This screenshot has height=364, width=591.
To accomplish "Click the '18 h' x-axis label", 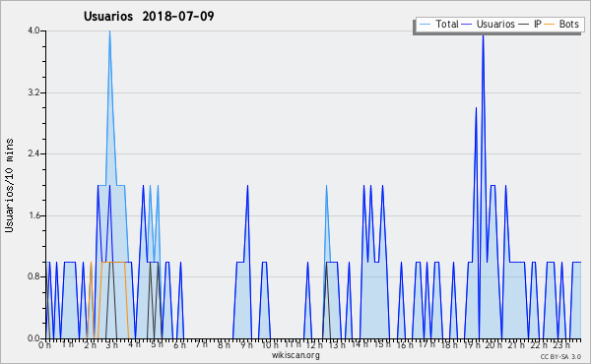I will point(449,344).
